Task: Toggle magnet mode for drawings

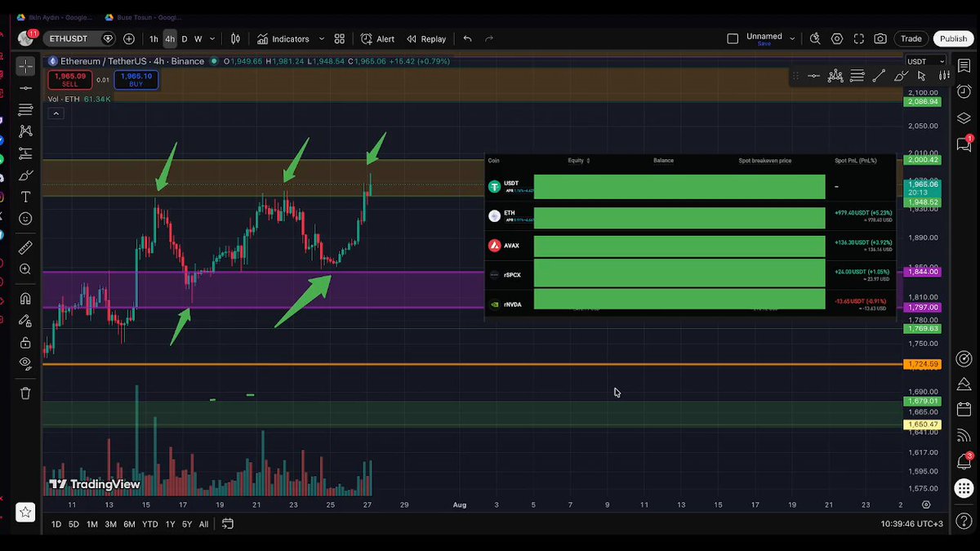Action: (25, 299)
